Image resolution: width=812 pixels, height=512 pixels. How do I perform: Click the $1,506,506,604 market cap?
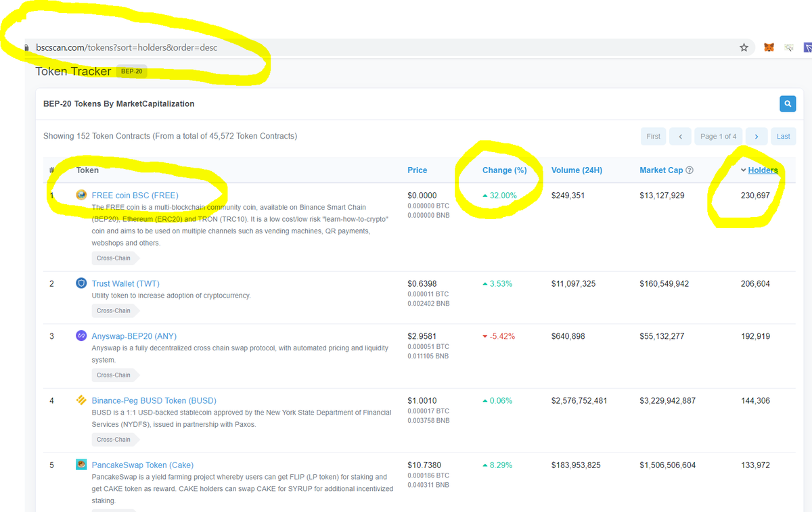coord(667,465)
